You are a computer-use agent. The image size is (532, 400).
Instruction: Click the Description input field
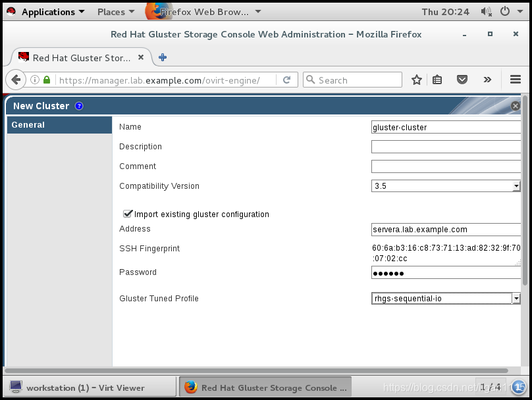[x=446, y=147]
